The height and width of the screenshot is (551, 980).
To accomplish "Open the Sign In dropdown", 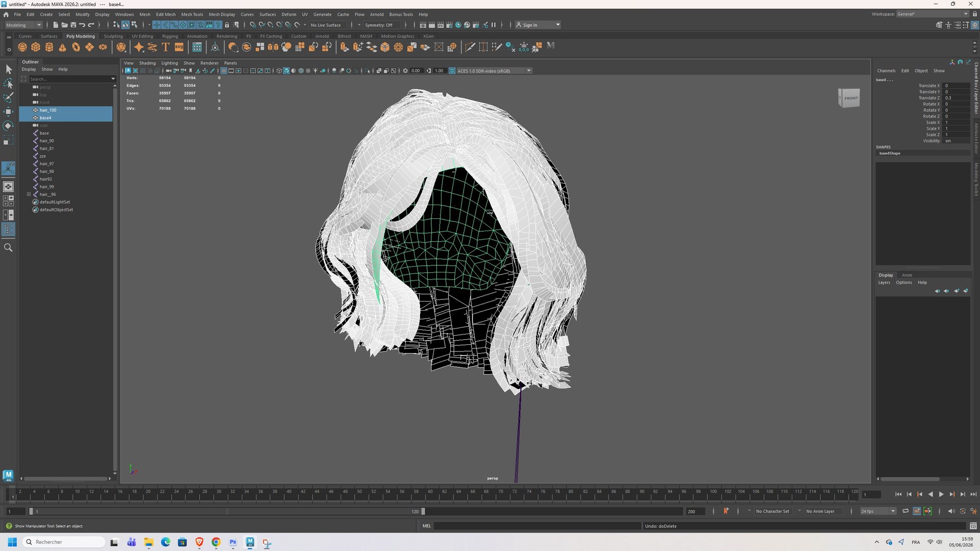I will (538, 25).
